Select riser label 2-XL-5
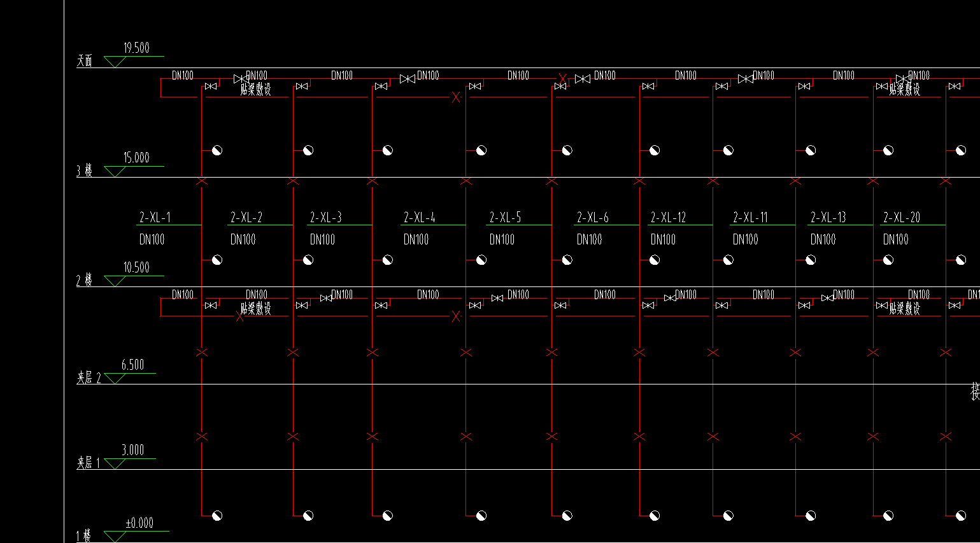 click(506, 217)
